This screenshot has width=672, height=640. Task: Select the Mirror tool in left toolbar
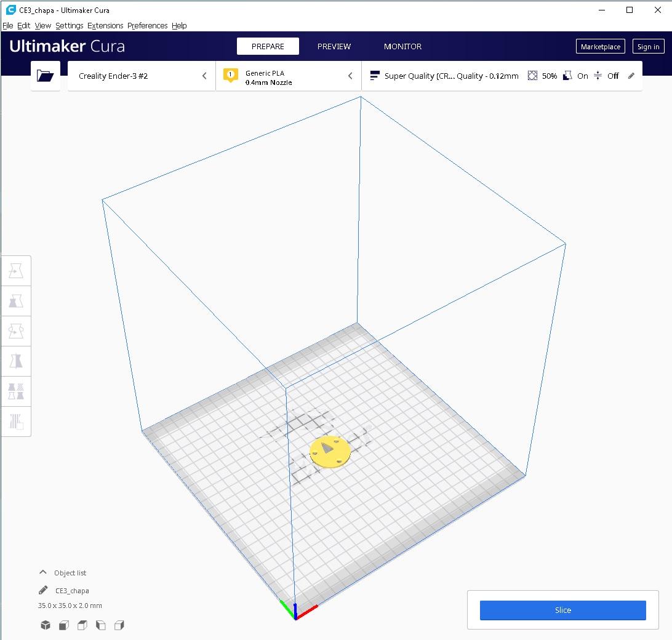coord(16,361)
